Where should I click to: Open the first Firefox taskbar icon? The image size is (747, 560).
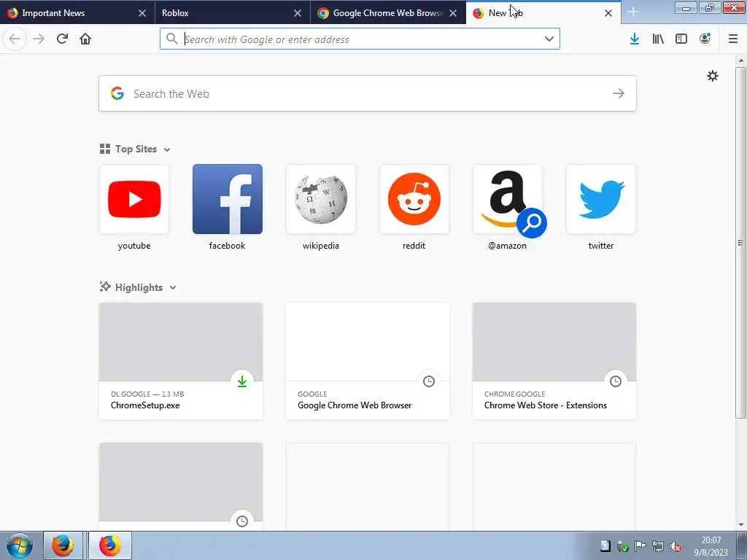coord(63,545)
